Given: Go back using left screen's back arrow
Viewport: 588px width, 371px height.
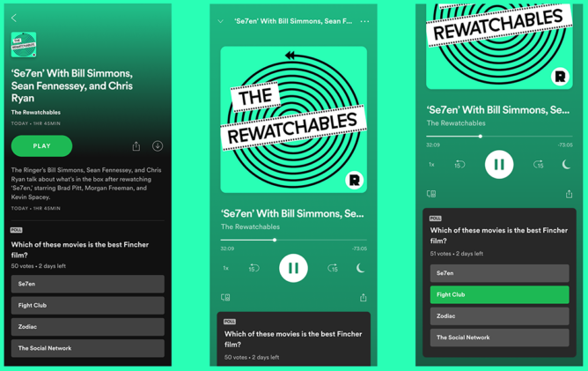Looking at the screenshot, I should point(14,18).
